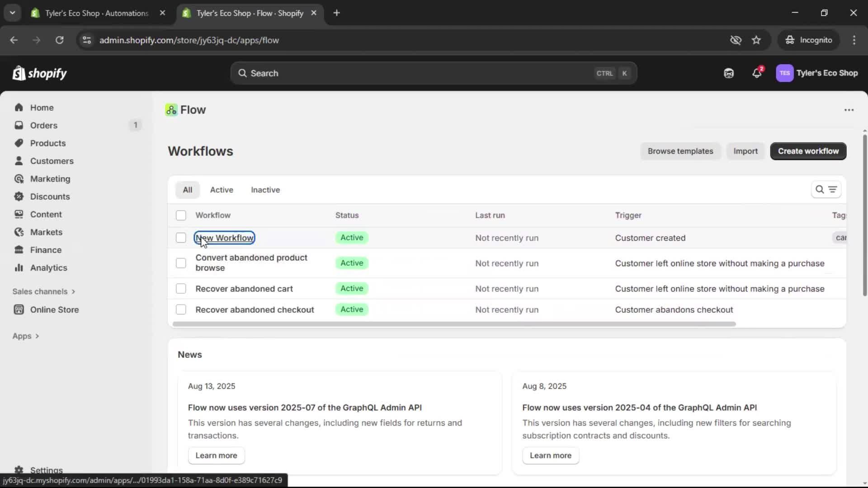Click Learn more under the Aug 13 news
Screen dimensions: 868x488
(216, 455)
